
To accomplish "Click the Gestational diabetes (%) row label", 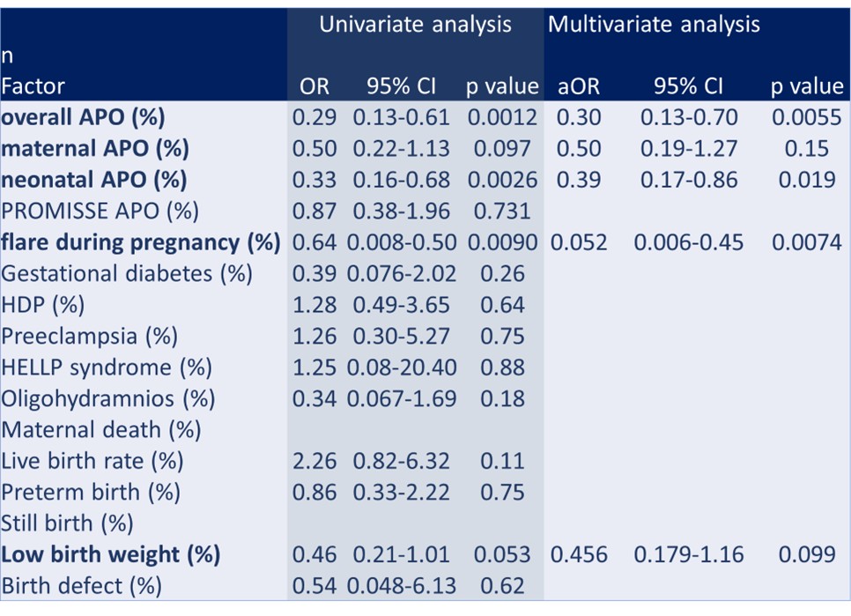I will click(127, 273).
